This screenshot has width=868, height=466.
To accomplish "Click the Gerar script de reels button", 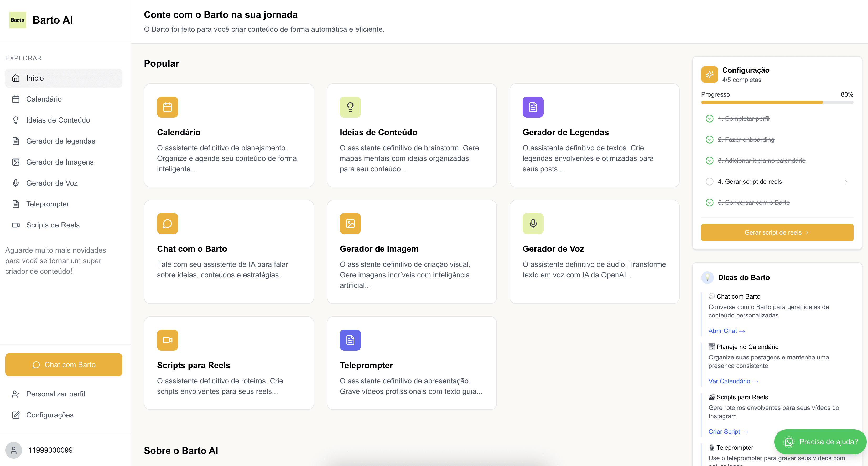I will point(777,232).
